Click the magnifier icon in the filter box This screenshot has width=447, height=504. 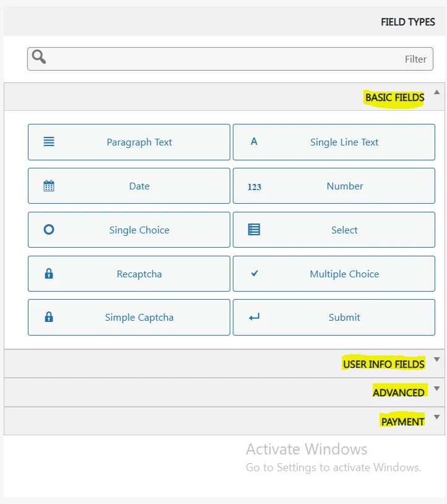point(39,58)
